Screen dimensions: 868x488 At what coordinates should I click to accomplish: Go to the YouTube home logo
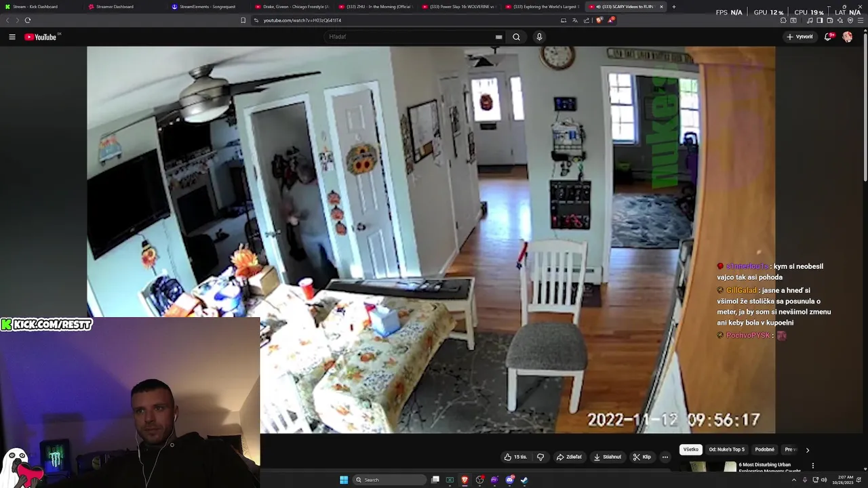tap(42, 37)
